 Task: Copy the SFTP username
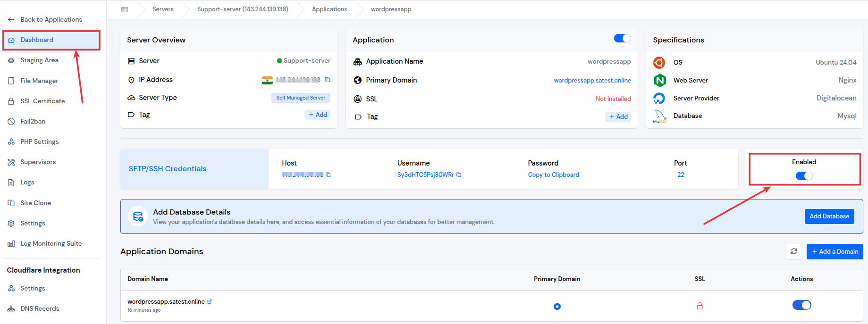[459, 174]
